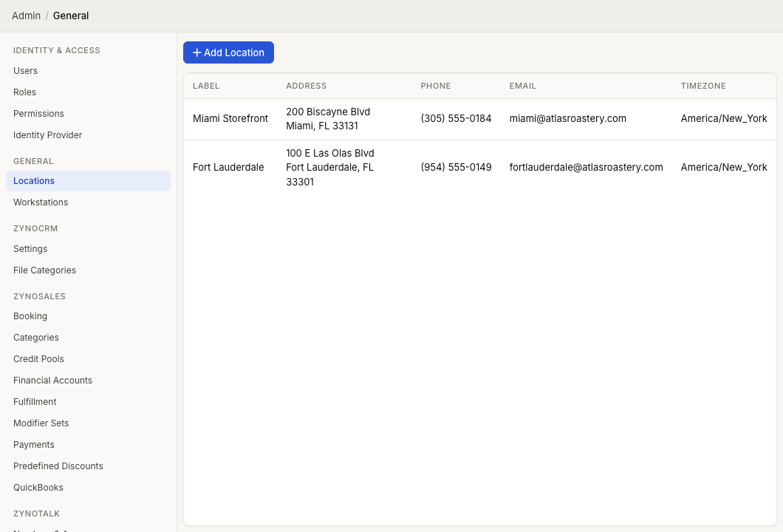The image size is (783, 532).
Task: Open ZynoCRM Settings item
Action: [89, 249]
